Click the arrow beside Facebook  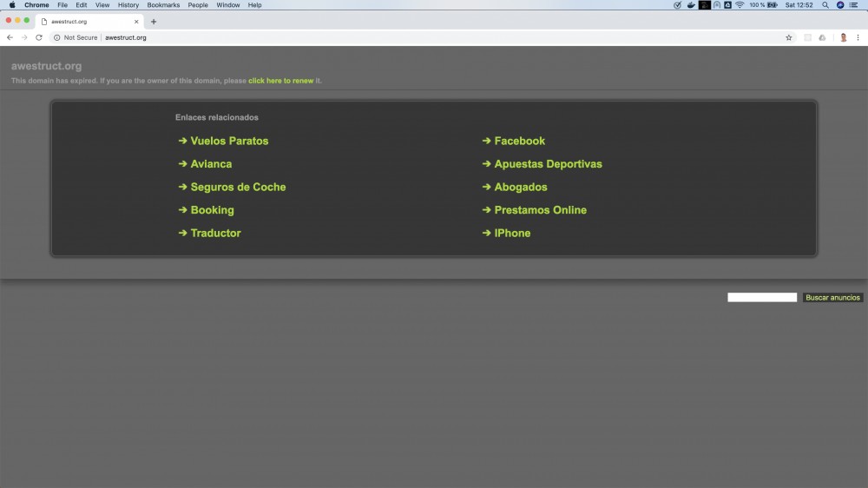pos(486,141)
